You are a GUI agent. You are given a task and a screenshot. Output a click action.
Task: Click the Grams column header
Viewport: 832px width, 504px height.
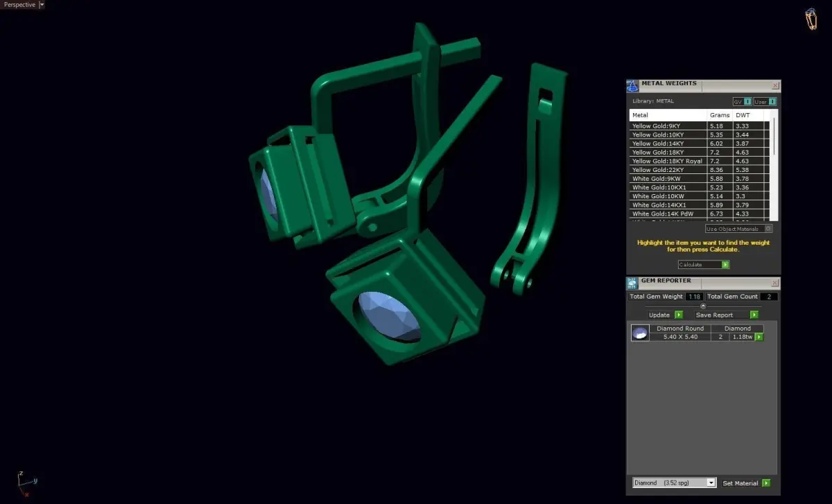tap(720, 115)
